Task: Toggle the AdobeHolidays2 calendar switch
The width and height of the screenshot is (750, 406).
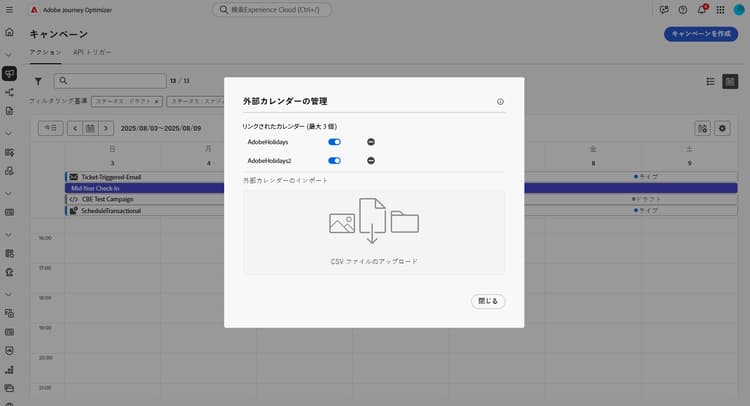Action: click(x=334, y=161)
